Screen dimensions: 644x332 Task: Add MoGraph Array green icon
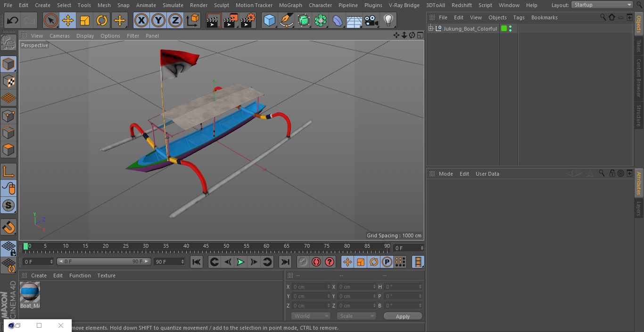[321, 20]
